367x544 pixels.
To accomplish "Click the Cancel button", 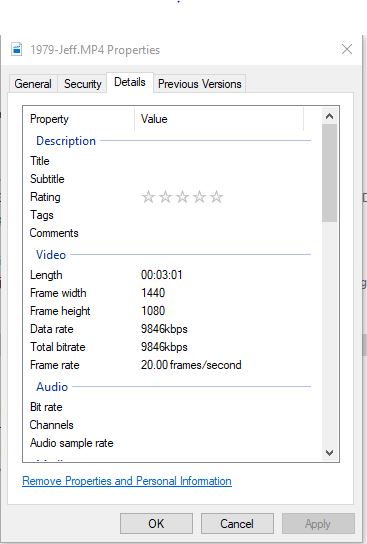I will pos(237,524).
